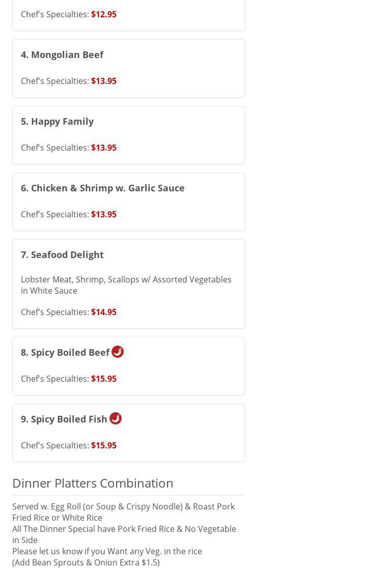Open the Spicy Boiled Beef item title
Image resolution: width=392 pixels, height=568 pixels.
[x=65, y=352]
